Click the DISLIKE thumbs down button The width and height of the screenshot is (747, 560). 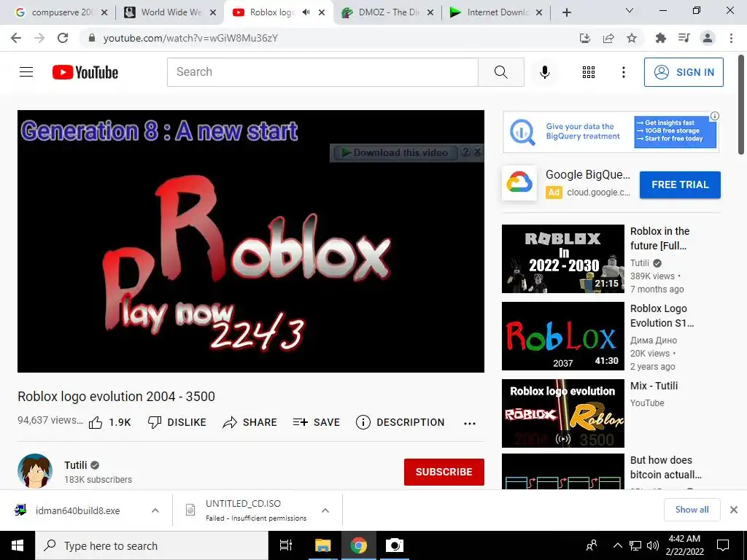(177, 422)
